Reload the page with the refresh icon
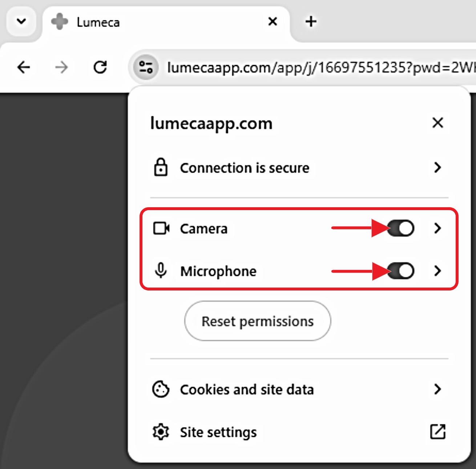This screenshot has height=469, width=476. [100, 67]
